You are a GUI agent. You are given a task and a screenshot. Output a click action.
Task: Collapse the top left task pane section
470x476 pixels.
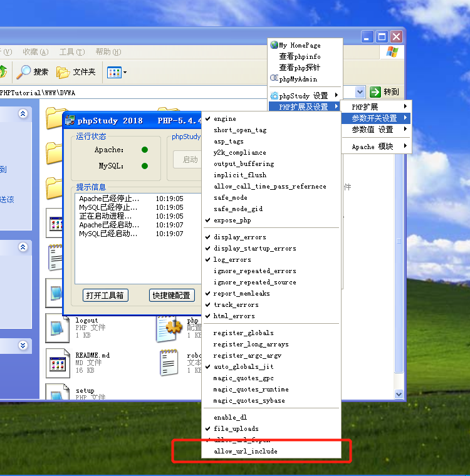(23, 113)
